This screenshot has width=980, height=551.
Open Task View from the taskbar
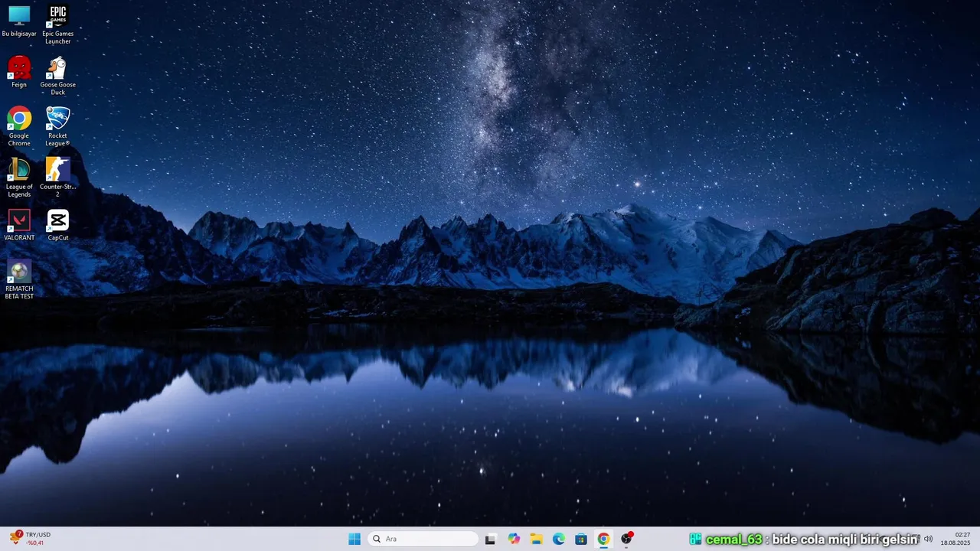[x=490, y=539]
